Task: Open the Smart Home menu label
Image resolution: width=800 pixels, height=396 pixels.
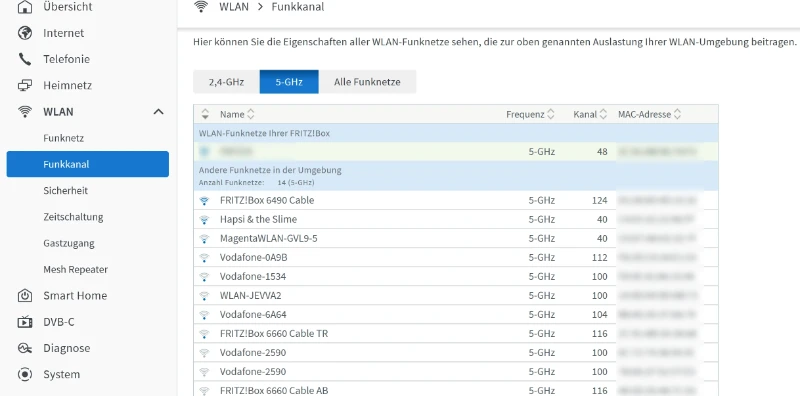Action: click(x=75, y=295)
